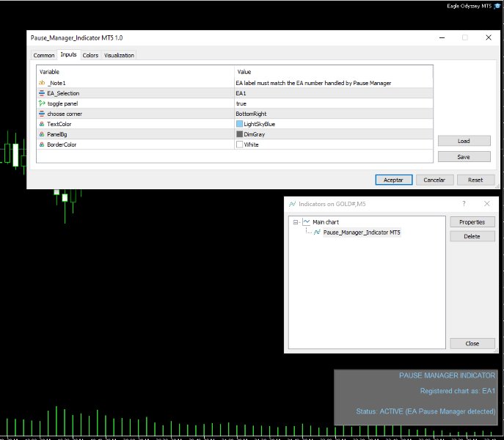Delete the selected indicator
This screenshot has height=440, width=504.
pos(472,236)
